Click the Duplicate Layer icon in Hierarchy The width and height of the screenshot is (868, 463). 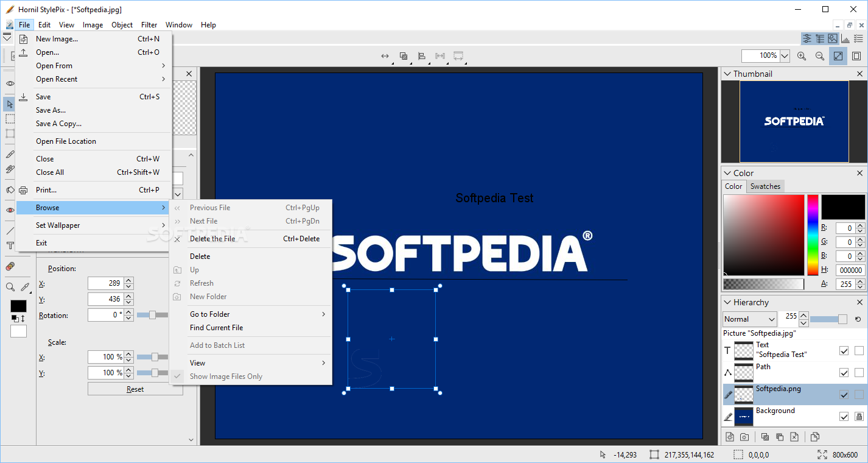pyautogui.click(x=815, y=437)
